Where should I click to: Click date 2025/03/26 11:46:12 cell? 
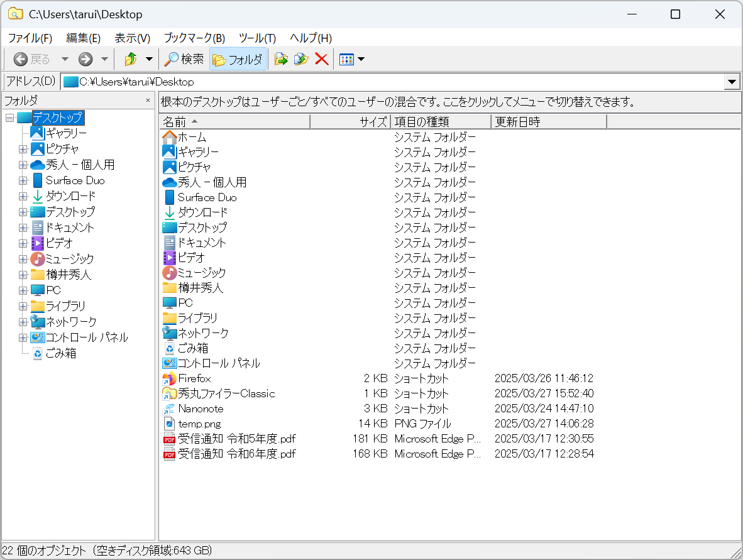544,378
